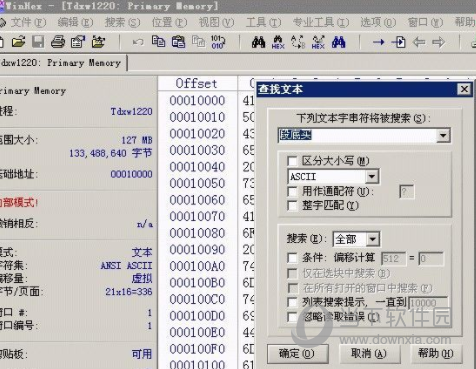476x369 pixels.
Task: Toggle the 条件: 偏移计算 checkbox
Action: 292,257
